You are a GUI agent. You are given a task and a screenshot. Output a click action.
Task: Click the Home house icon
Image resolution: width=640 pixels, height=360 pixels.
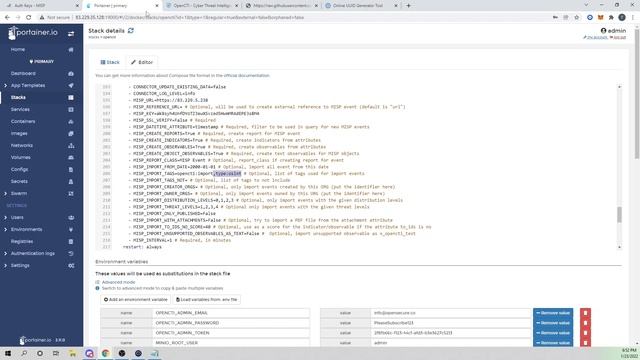click(71, 49)
